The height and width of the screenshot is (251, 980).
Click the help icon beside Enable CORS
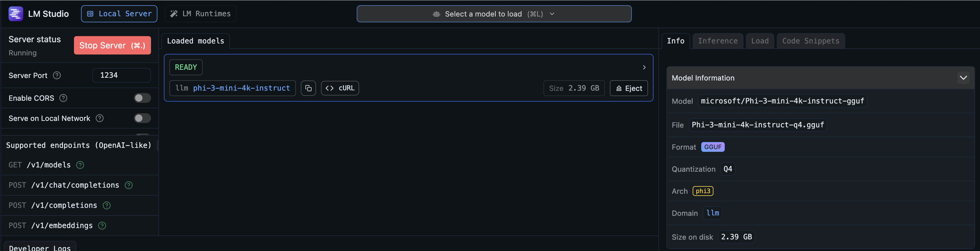(x=64, y=98)
